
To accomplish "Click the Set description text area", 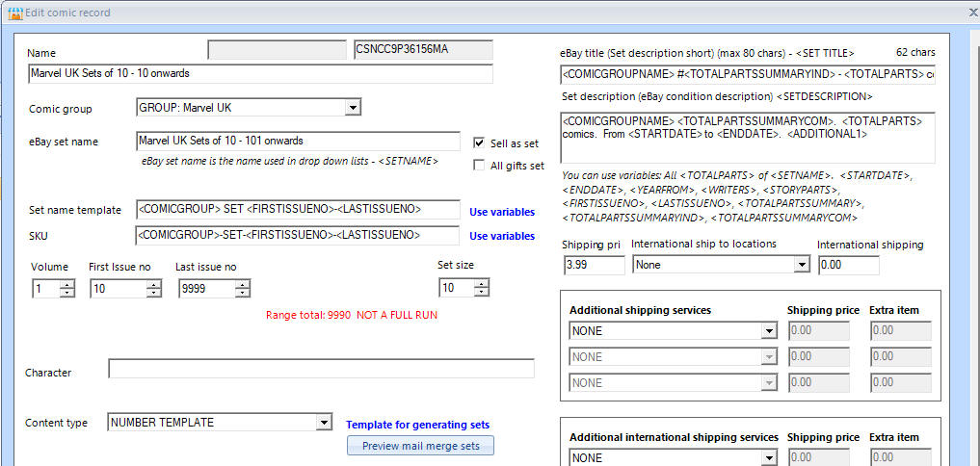I will click(748, 138).
